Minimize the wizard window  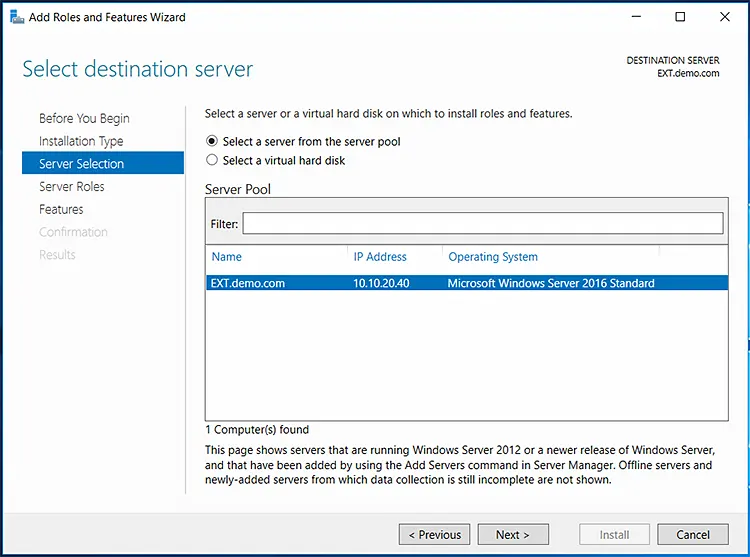[x=636, y=17]
